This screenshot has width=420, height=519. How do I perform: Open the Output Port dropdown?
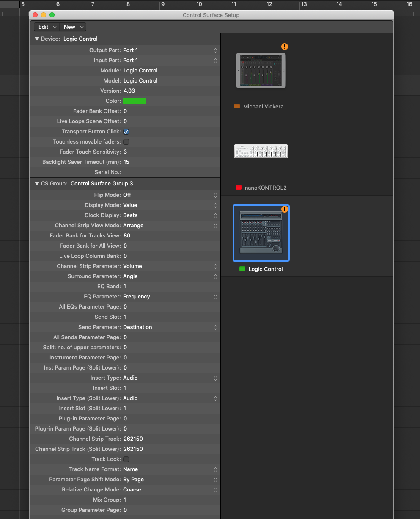[x=215, y=50]
